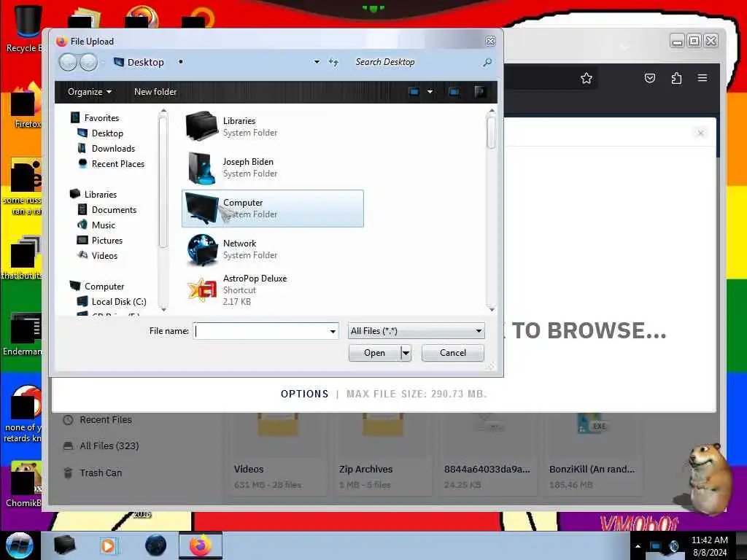Click the Open button's split arrow
The image size is (747, 560).
[406, 353]
